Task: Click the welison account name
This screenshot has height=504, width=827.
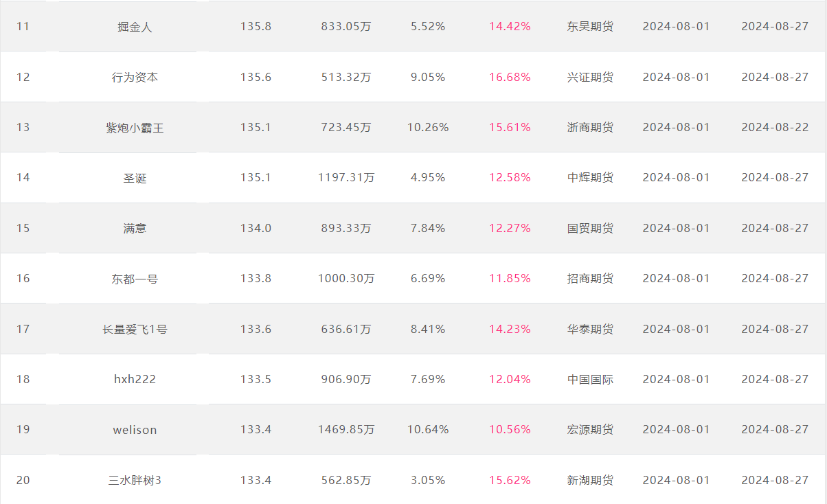Action: [135, 430]
